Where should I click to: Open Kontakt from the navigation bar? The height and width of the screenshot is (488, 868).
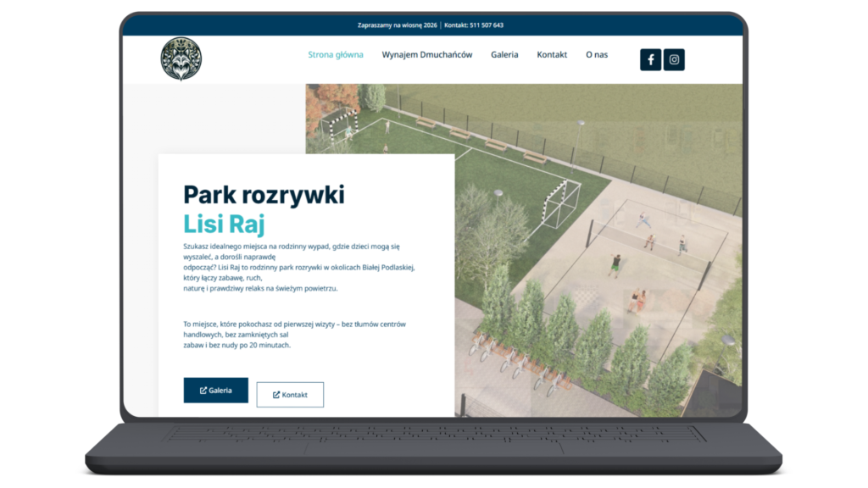(552, 54)
